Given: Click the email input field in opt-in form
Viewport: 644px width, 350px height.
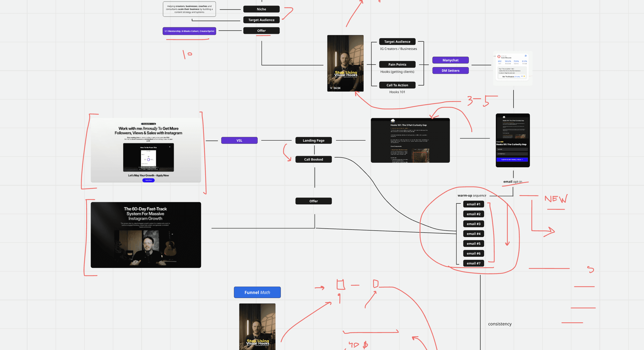Looking at the screenshot, I should point(512,154).
